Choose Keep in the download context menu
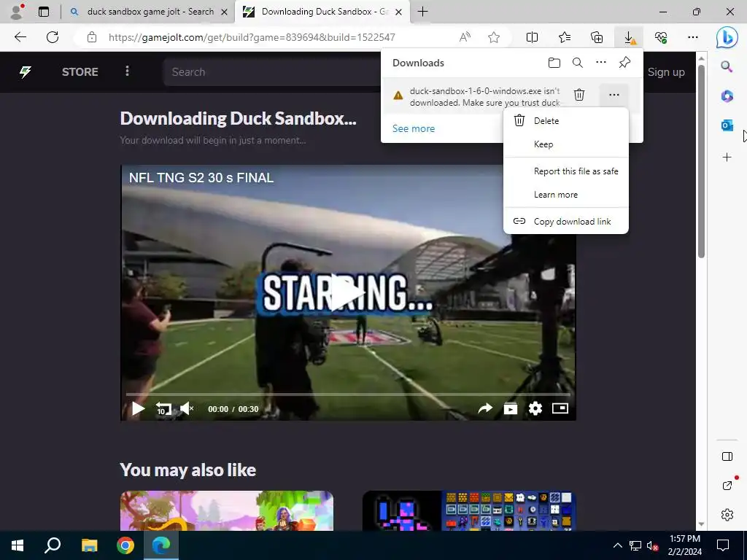Image resolution: width=747 pixels, height=560 pixels. [566, 144]
